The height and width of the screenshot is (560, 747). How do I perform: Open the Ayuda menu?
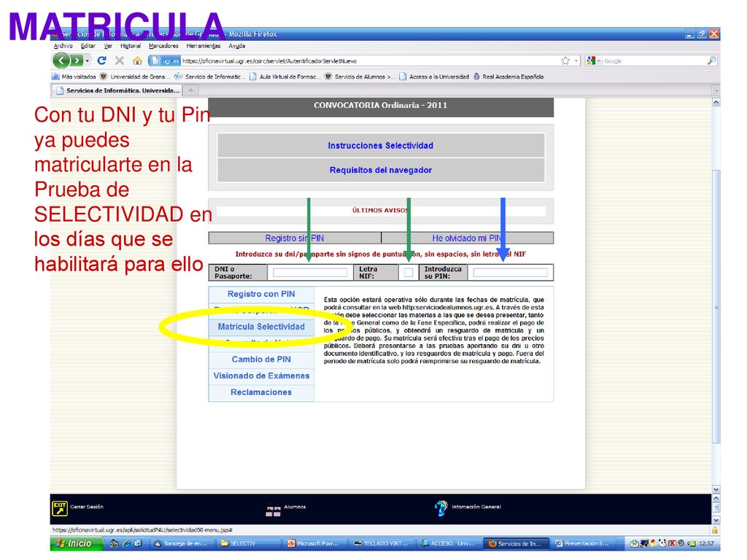tap(237, 46)
